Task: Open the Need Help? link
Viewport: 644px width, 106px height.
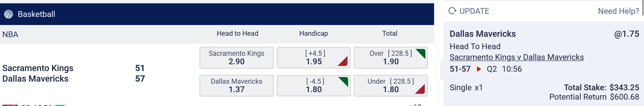Action: point(619,11)
